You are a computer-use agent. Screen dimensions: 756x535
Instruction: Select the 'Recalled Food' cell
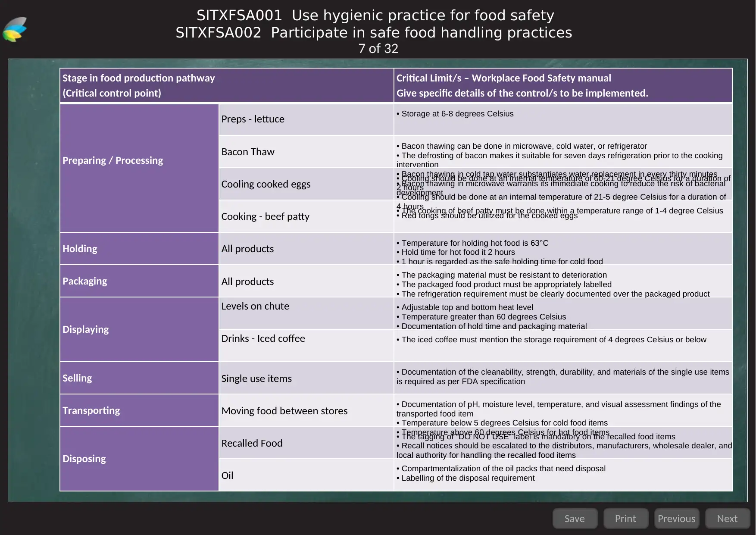306,443
